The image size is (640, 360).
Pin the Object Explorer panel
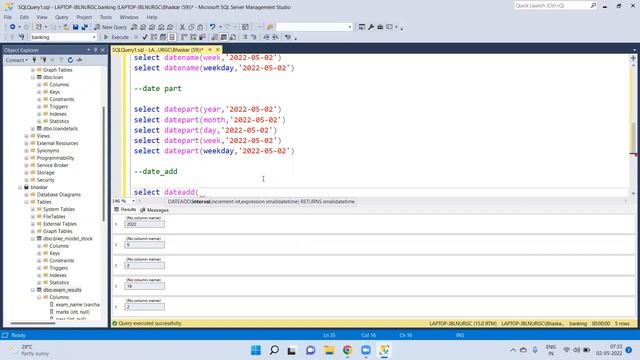(x=96, y=50)
